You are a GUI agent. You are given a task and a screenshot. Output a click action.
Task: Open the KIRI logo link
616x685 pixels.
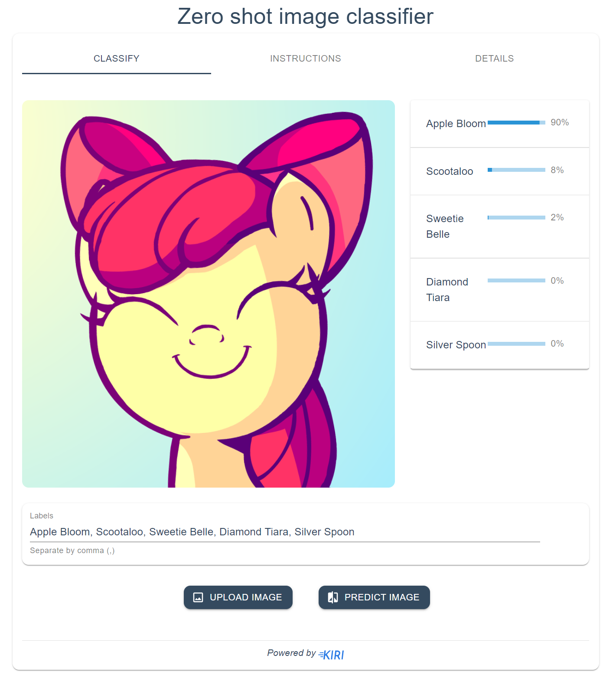coord(331,655)
